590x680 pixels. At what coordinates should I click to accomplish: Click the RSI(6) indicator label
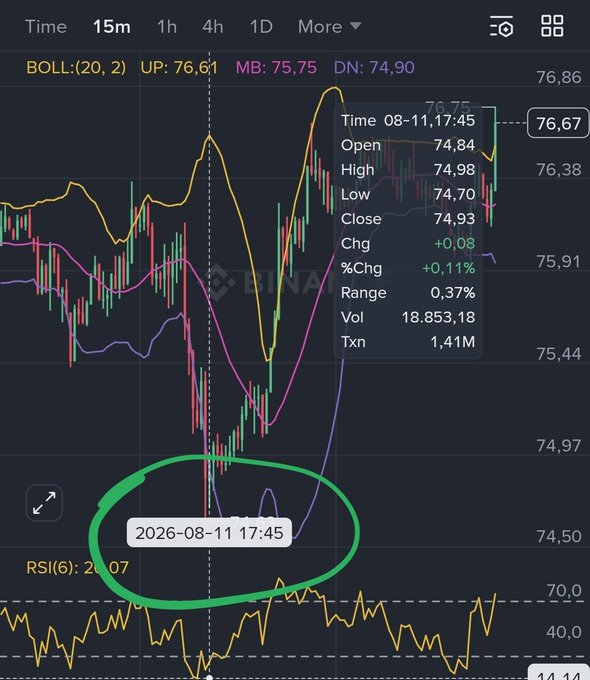(x=78, y=567)
